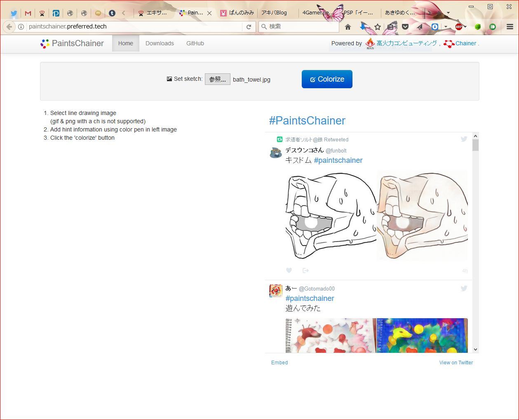Open the Twitter bird icon on あー's tweet
This screenshot has width=519, height=420.
tap(464, 289)
